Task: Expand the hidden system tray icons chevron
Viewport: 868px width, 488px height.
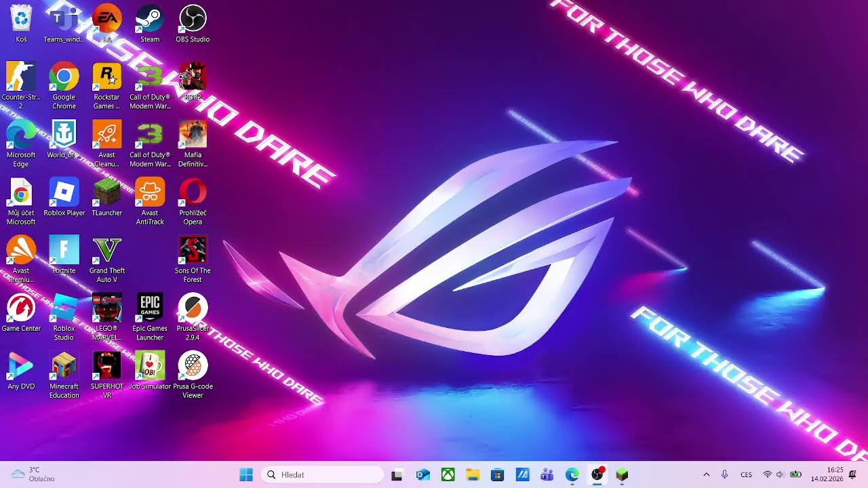Action: pyautogui.click(x=706, y=474)
